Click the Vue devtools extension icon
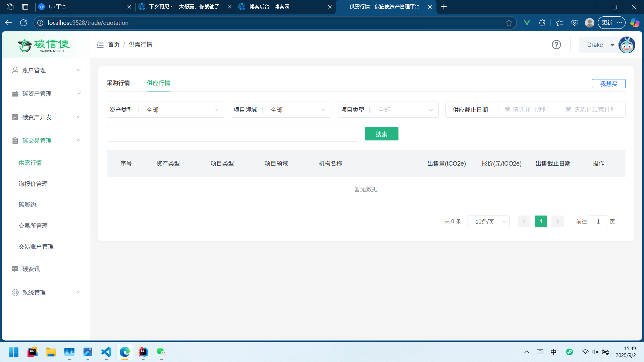Screen dimensions: 644x362 point(527,23)
